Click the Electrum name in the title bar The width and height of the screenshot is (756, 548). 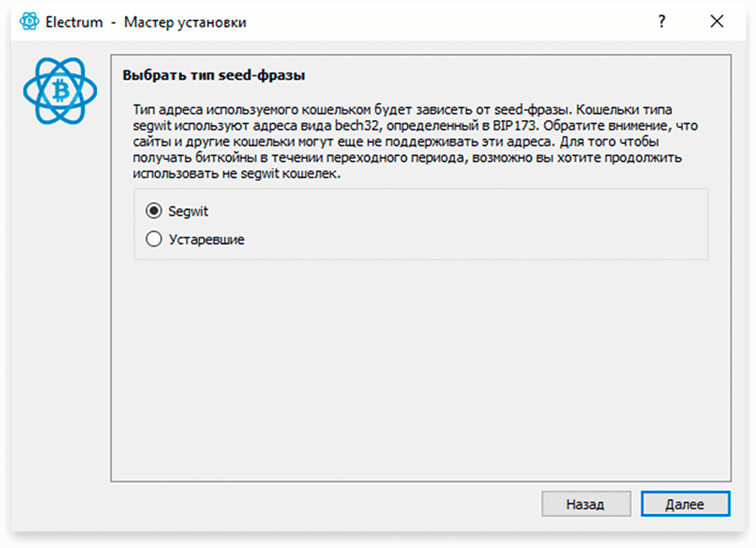click(x=73, y=22)
